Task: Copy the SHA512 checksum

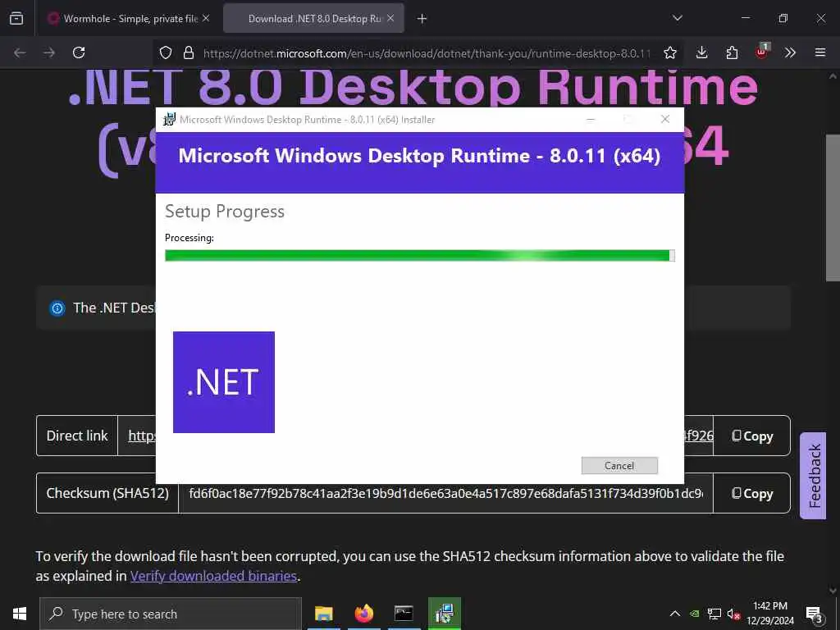Action: (x=752, y=493)
